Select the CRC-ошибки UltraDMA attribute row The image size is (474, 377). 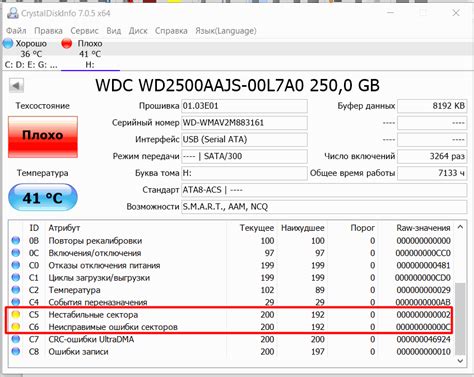231,339
